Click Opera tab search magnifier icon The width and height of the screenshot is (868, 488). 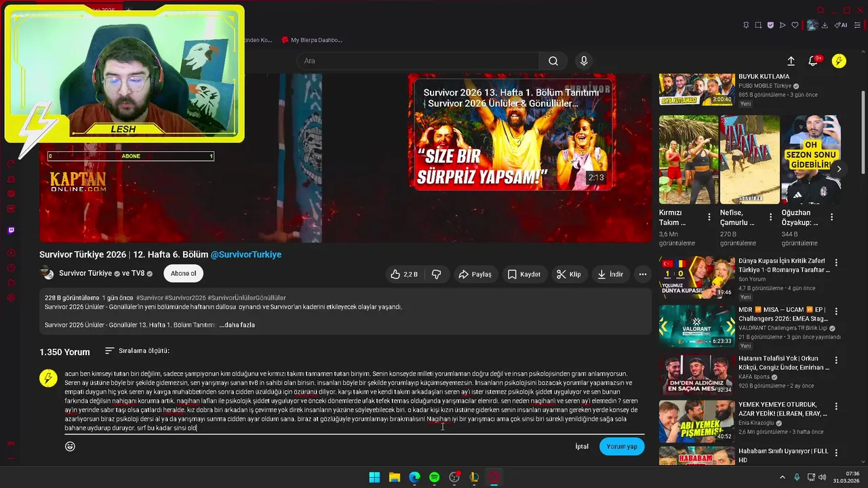point(821,10)
